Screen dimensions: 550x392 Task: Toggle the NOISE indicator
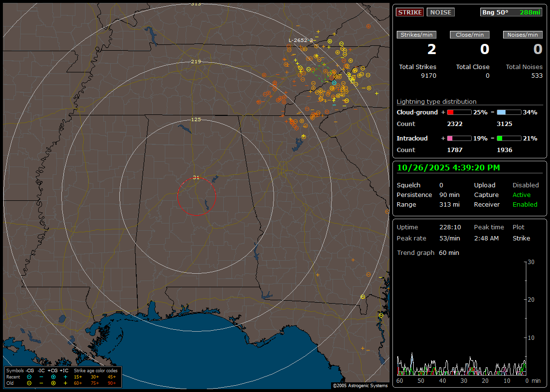pyautogui.click(x=440, y=12)
